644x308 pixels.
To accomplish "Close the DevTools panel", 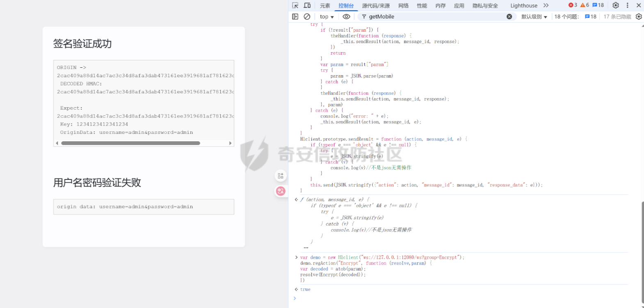I will pos(639,5).
